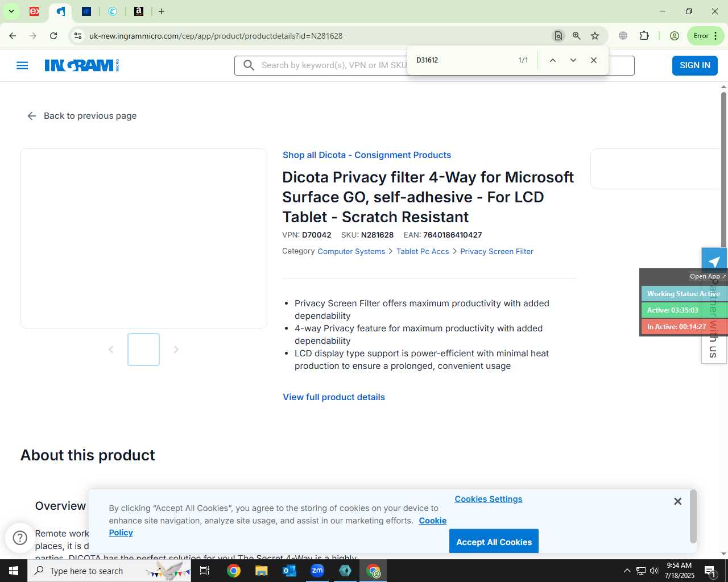Open Computer Systems category link
The image size is (728, 582).
pyautogui.click(x=351, y=251)
